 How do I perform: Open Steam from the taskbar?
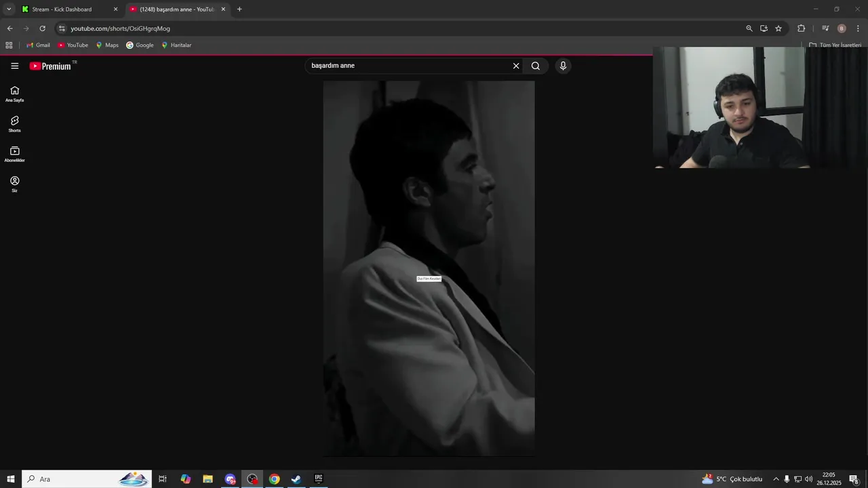pyautogui.click(x=296, y=479)
